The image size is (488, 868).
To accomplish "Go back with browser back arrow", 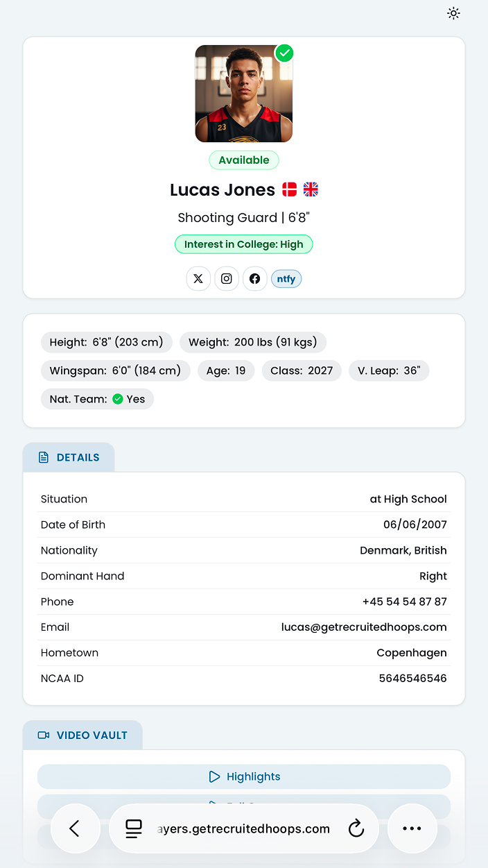I will 75,828.
